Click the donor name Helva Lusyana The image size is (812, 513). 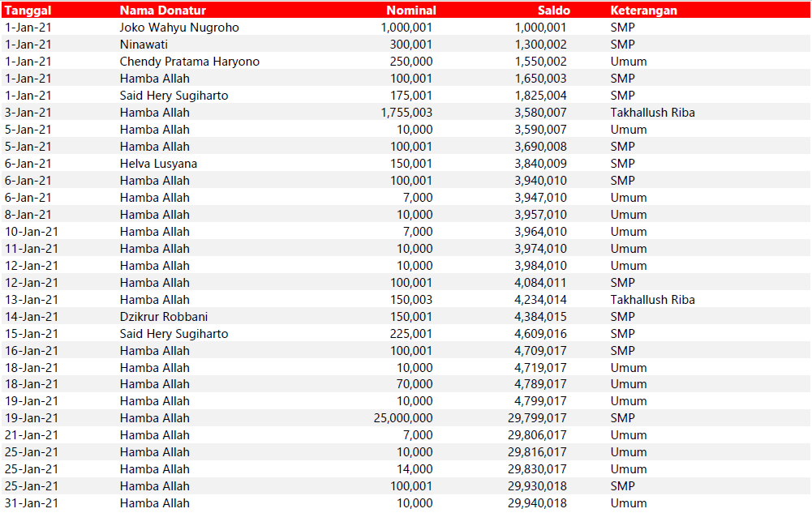tap(158, 164)
